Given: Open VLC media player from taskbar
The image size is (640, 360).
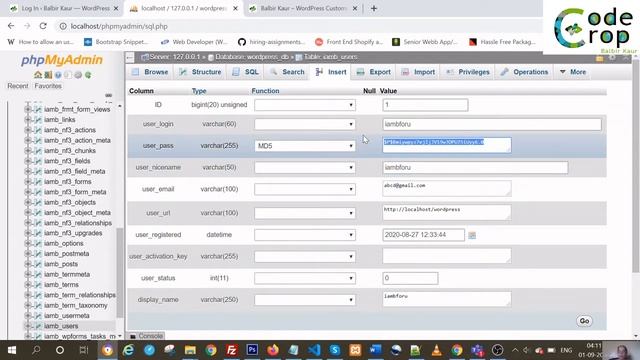Looking at the screenshot, I should [436, 350].
